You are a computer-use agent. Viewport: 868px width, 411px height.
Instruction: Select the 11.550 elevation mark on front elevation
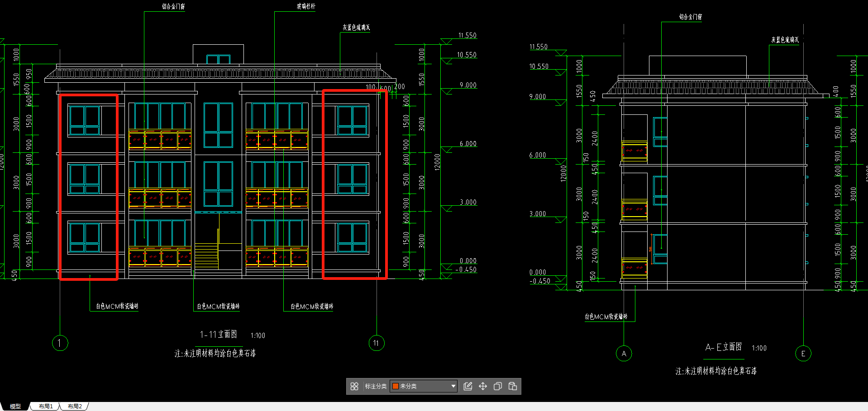pyautogui.click(x=467, y=35)
